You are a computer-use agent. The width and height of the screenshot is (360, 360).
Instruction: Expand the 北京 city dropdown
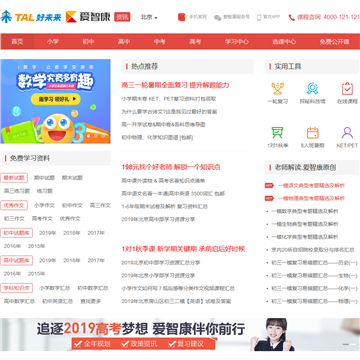(149, 17)
